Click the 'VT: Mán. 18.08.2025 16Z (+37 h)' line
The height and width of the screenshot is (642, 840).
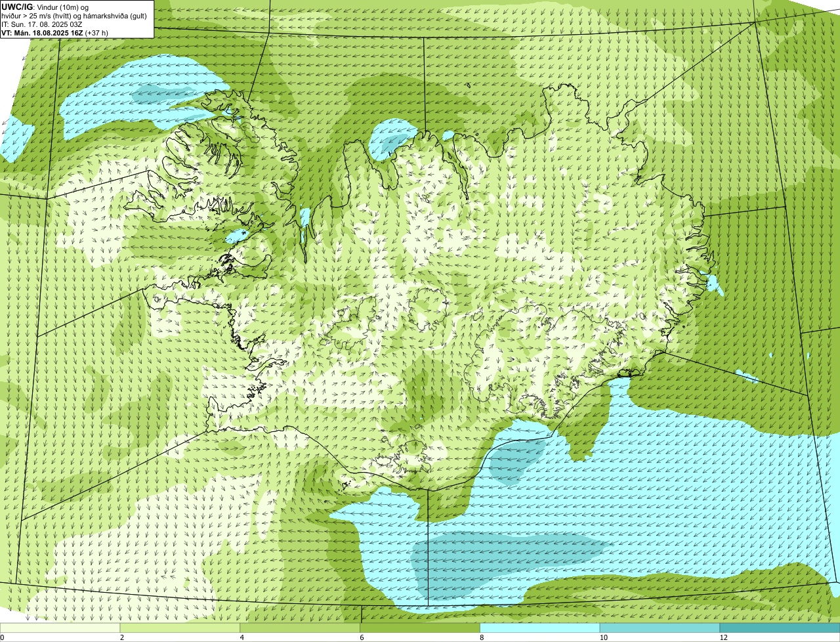click(55, 32)
